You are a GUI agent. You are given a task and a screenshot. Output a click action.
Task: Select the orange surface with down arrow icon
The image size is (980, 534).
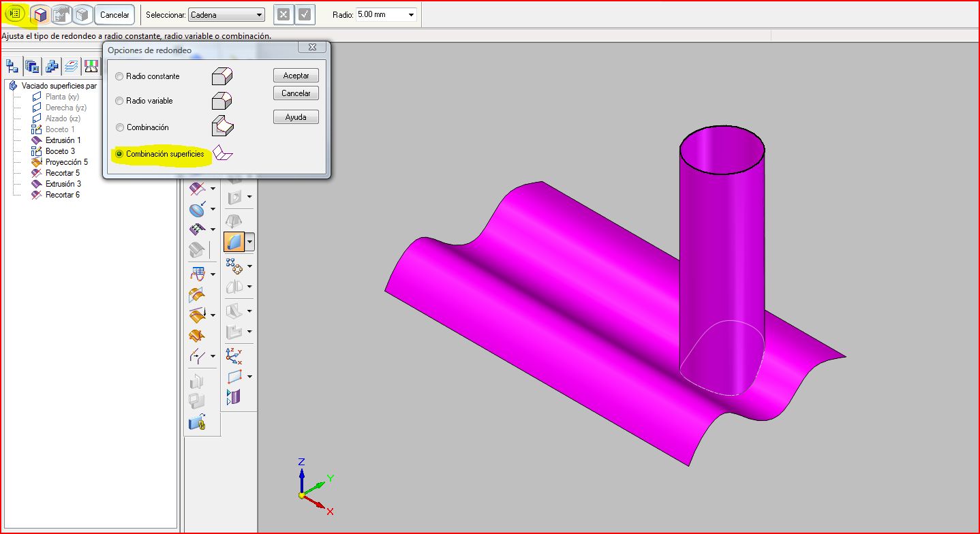pyautogui.click(x=196, y=315)
